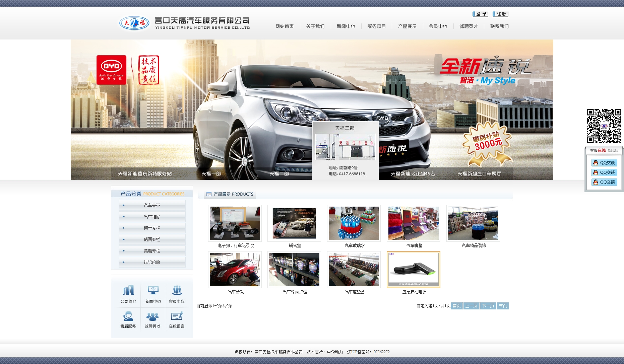Open 关于我们 navigation item
The width and height of the screenshot is (624, 364).
click(315, 26)
